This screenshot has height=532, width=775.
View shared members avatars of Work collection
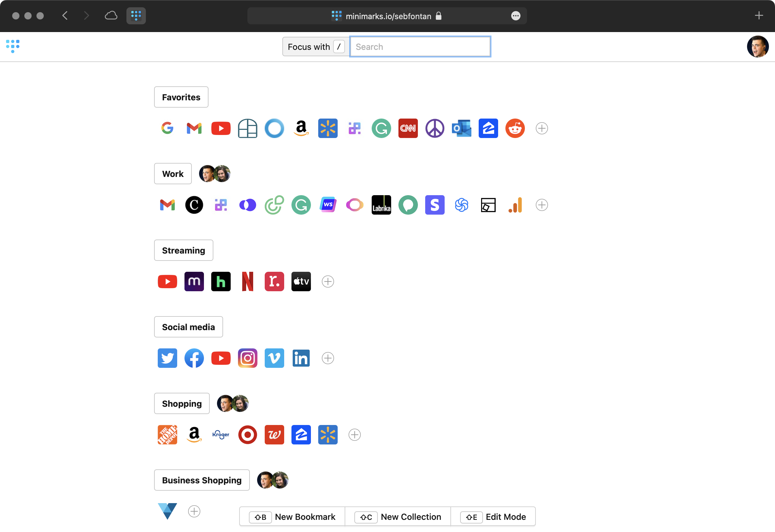click(215, 174)
